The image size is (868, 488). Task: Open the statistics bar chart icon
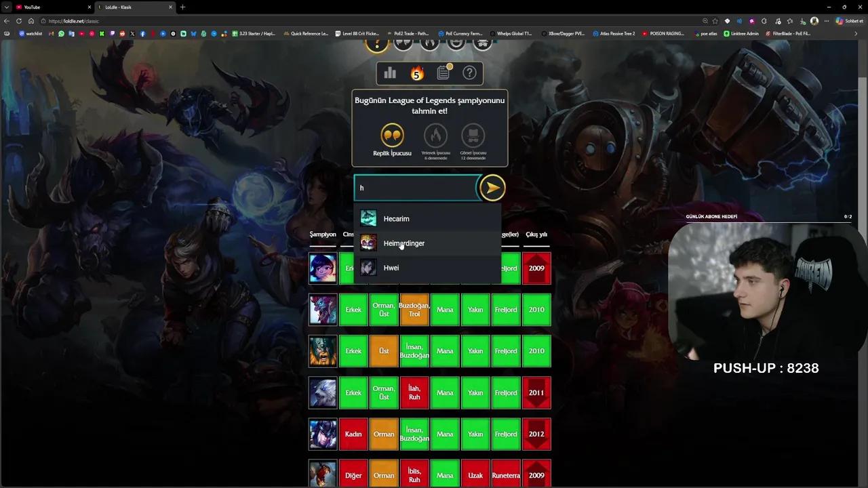(390, 73)
